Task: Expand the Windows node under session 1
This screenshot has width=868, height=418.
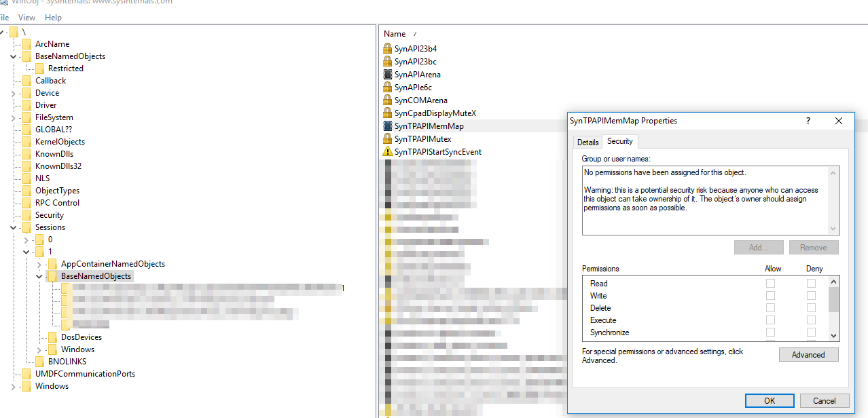Action: click(39, 349)
